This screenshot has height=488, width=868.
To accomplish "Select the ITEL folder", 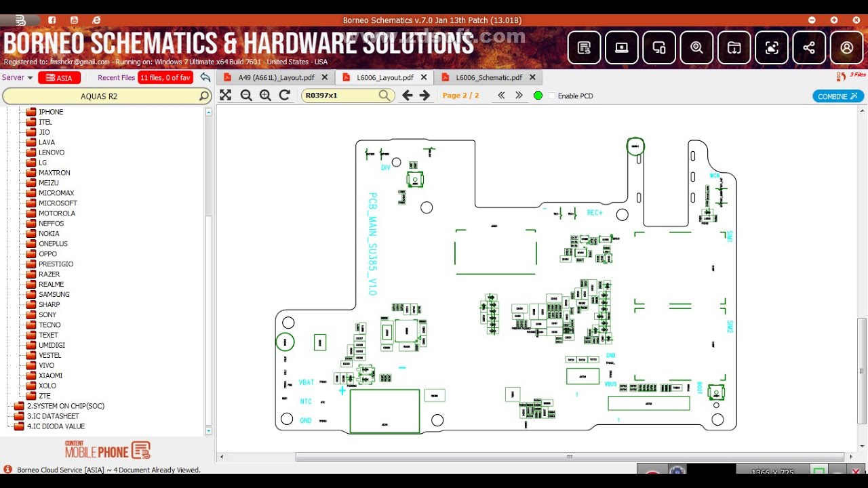I will tap(45, 122).
